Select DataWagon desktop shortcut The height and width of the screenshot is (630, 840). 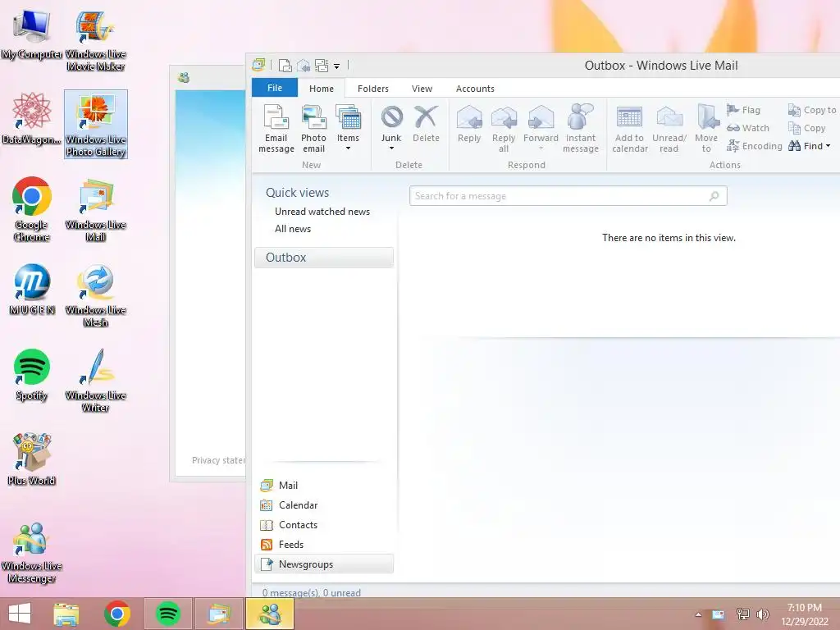(x=32, y=119)
